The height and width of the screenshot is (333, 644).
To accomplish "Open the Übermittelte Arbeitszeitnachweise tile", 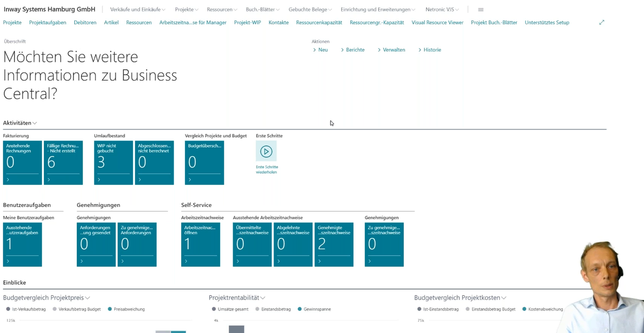I will tap(252, 244).
